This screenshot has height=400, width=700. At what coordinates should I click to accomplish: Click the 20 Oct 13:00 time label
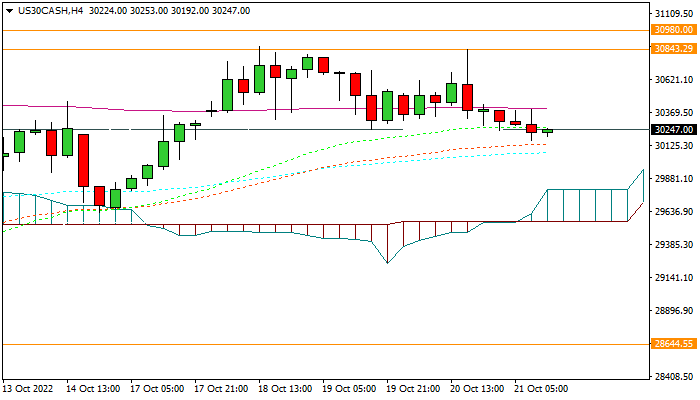(x=479, y=387)
